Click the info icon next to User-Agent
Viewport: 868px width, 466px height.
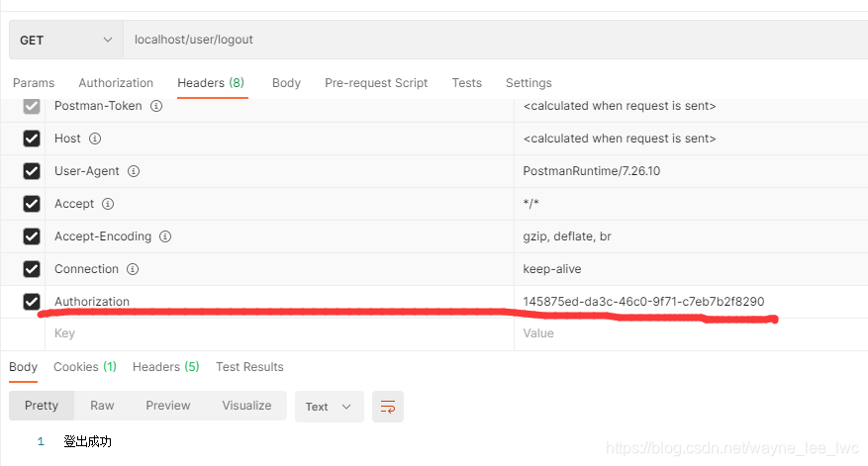click(x=134, y=171)
